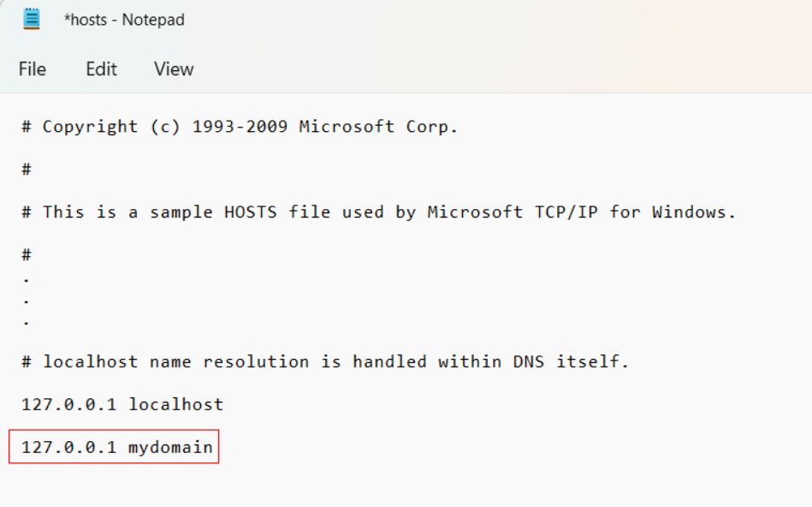The height and width of the screenshot is (507, 812).
Task: Click the middle of the three dot lines
Action: pyautogui.click(x=27, y=301)
